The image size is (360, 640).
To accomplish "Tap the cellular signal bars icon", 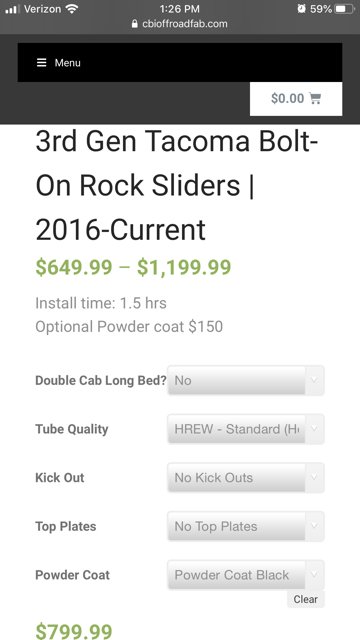I will 12,9.
